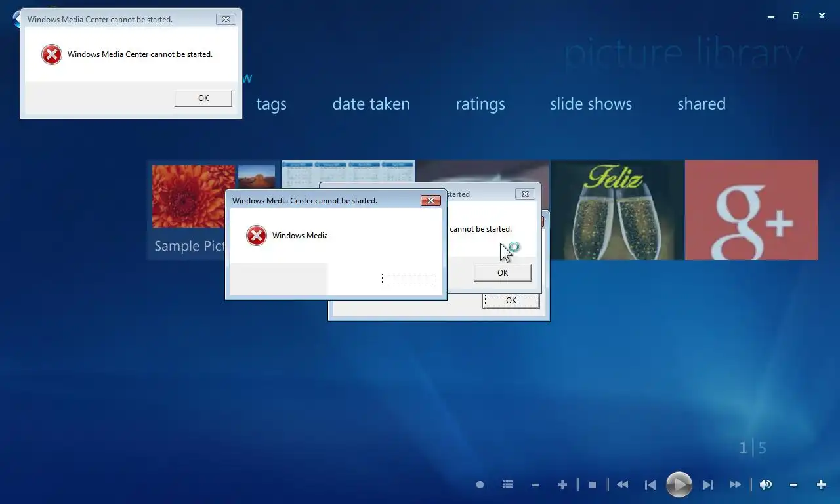Click the rewind double-arrow icon

point(622,485)
